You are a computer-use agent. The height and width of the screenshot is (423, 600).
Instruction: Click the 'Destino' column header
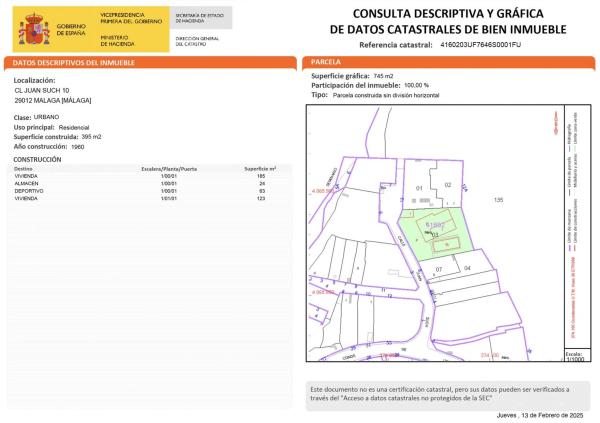pyautogui.click(x=23, y=169)
